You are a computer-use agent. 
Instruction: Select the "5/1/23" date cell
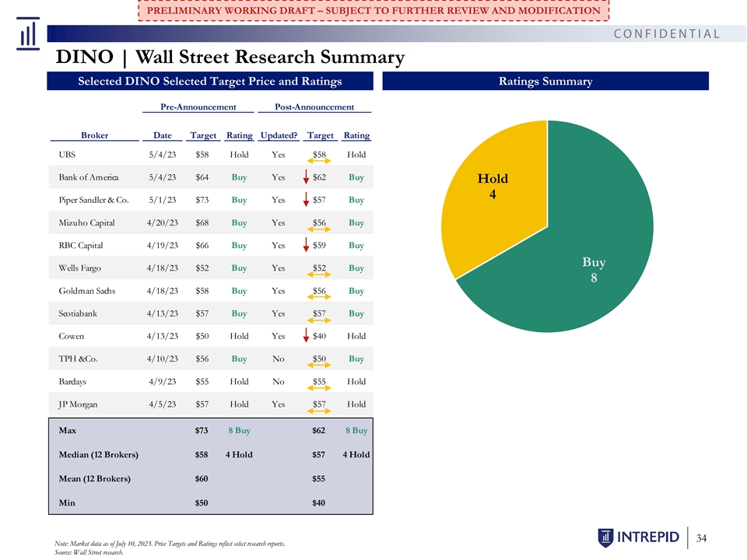(163, 200)
